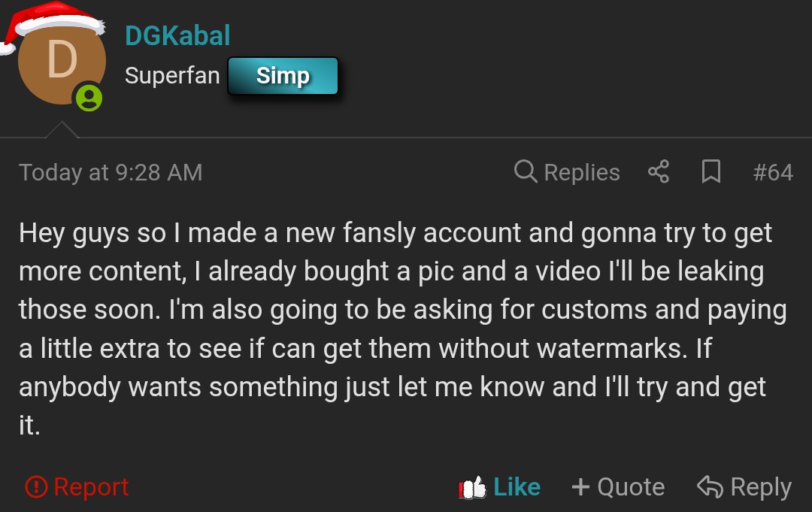This screenshot has height=512, width=812.
Task: Click the share post icon
Action: click(x=658, y=172)
